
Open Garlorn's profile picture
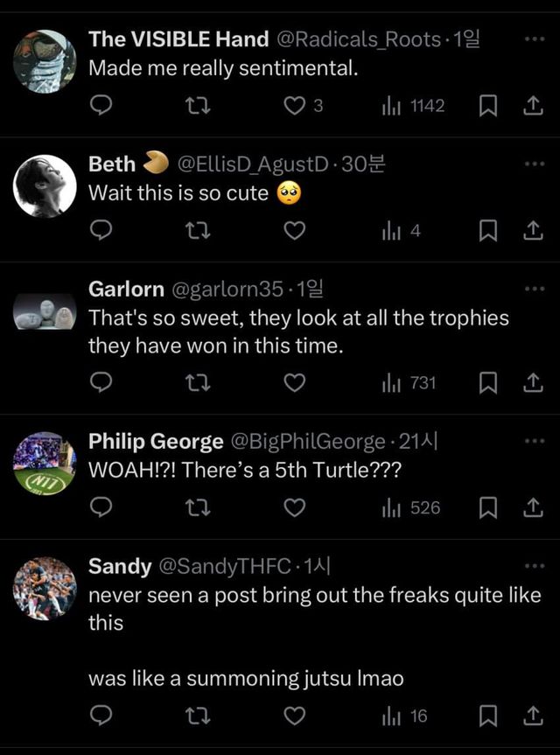(45, 311)
